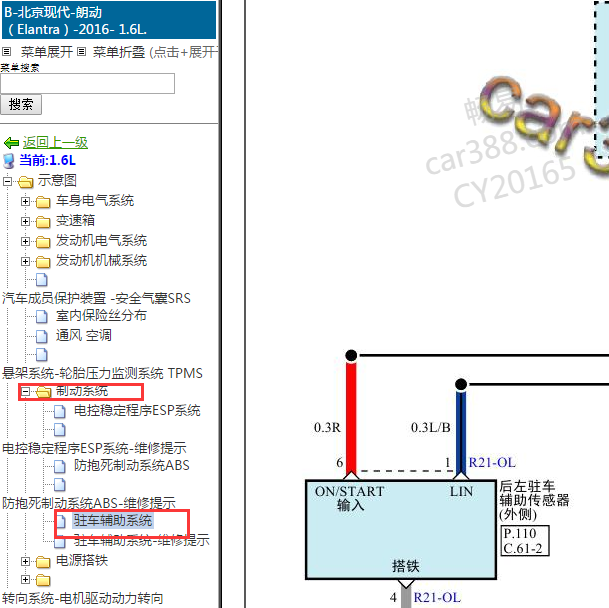Click the 菜单展开 expand-all icon
Image resolution: width=609 pixels, height=608 pixels.
point(7,51)
